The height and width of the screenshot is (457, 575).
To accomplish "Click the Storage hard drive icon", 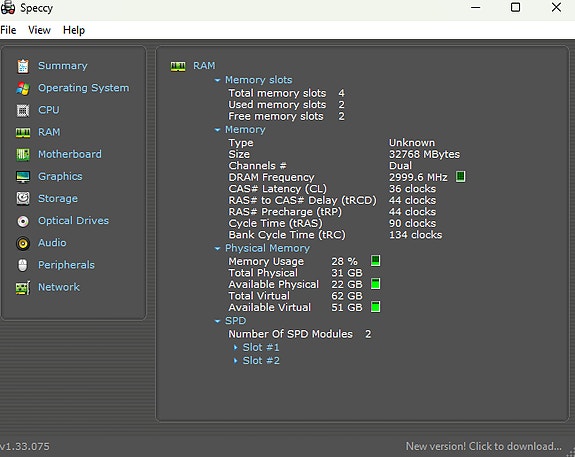I will [23, 198].
